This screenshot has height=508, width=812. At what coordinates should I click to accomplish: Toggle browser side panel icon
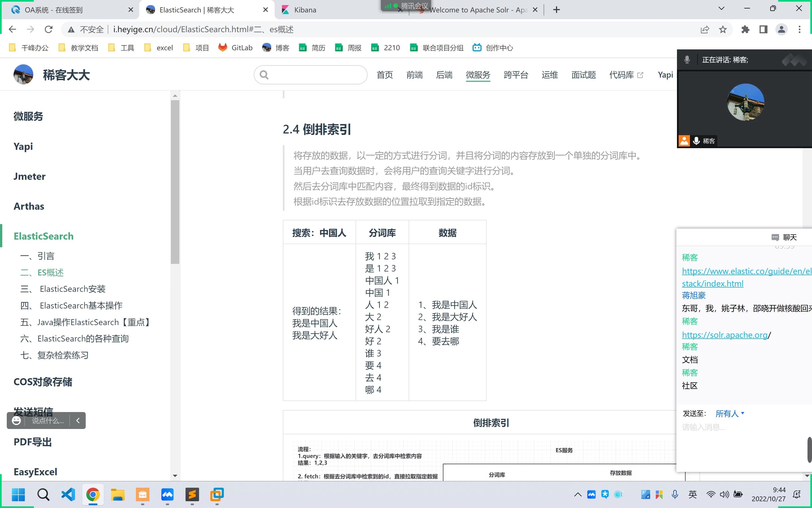[763, 30]
